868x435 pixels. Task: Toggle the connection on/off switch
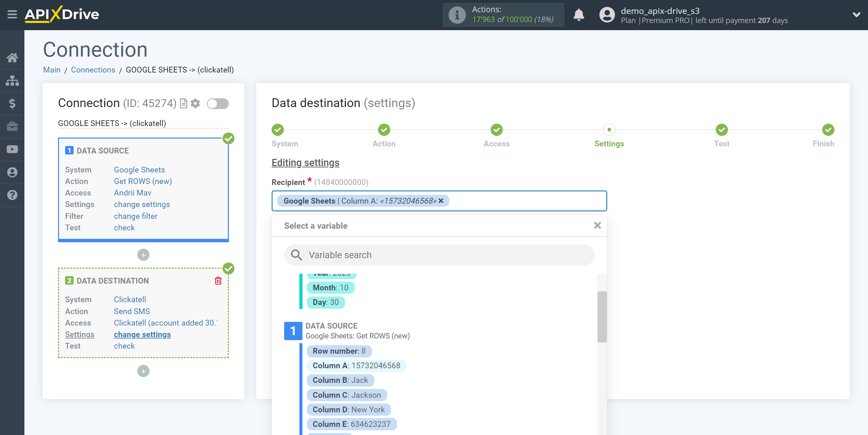(x=218, y=103)
